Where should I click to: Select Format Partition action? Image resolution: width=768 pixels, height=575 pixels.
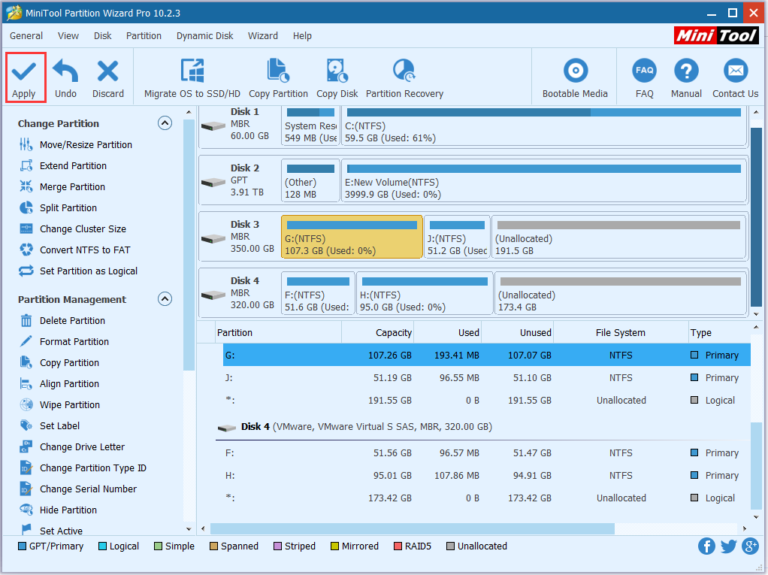(x=74, y=342)
